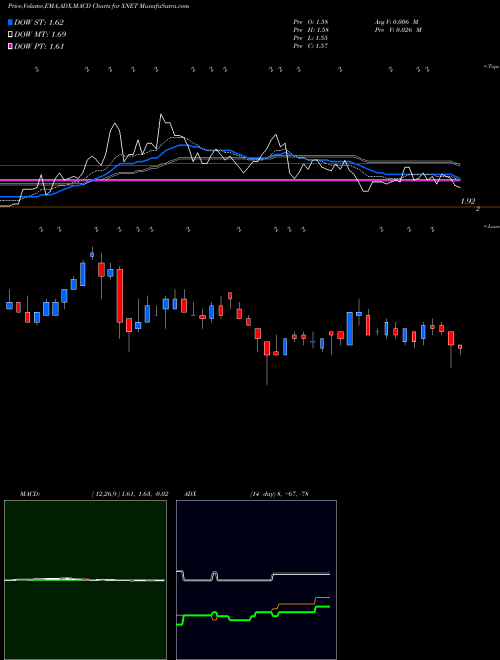Click the 'ADX' panel heading

189,494
